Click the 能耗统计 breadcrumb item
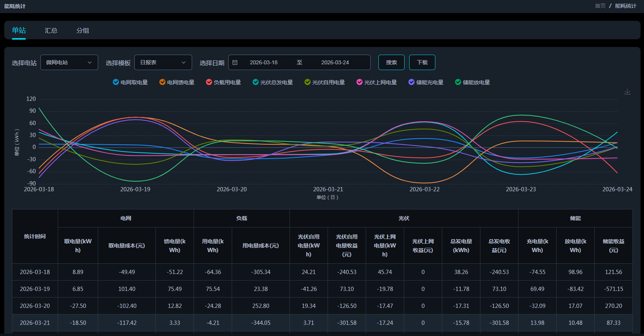This screenshot has height=336, width=644. [x=626, y=6]
